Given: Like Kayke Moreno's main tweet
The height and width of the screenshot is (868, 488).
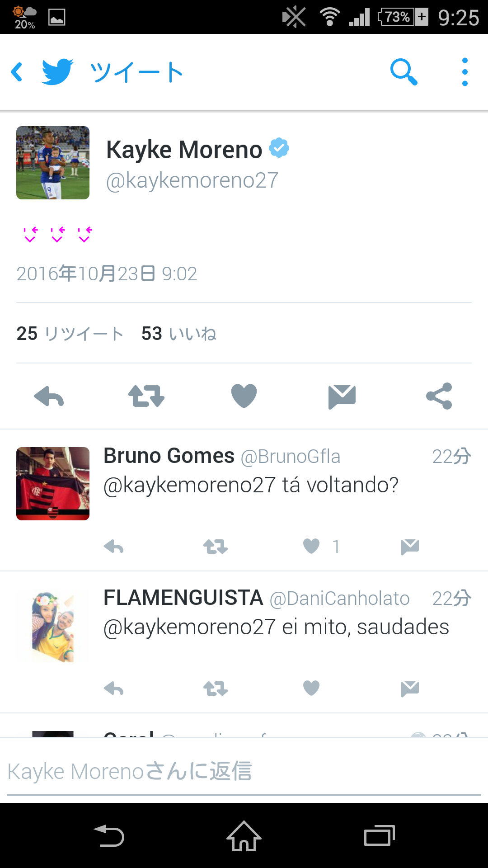Looking at the screenshot, I should point(244,396).
